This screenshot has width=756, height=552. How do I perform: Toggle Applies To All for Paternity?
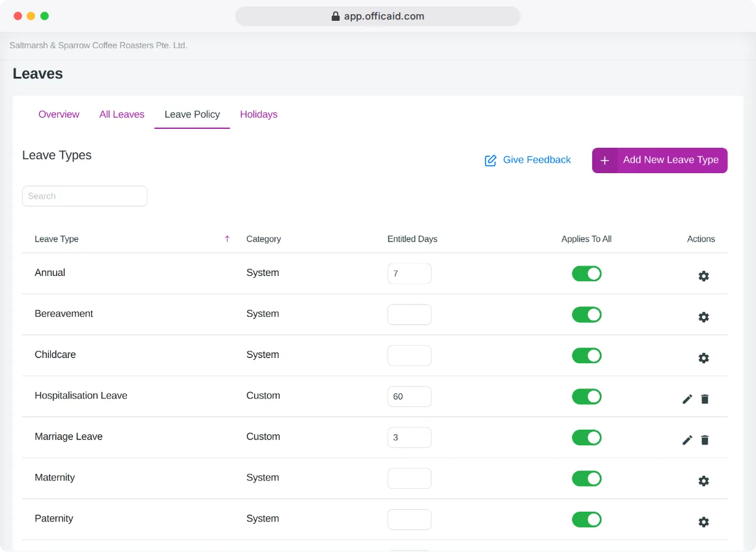586,519
